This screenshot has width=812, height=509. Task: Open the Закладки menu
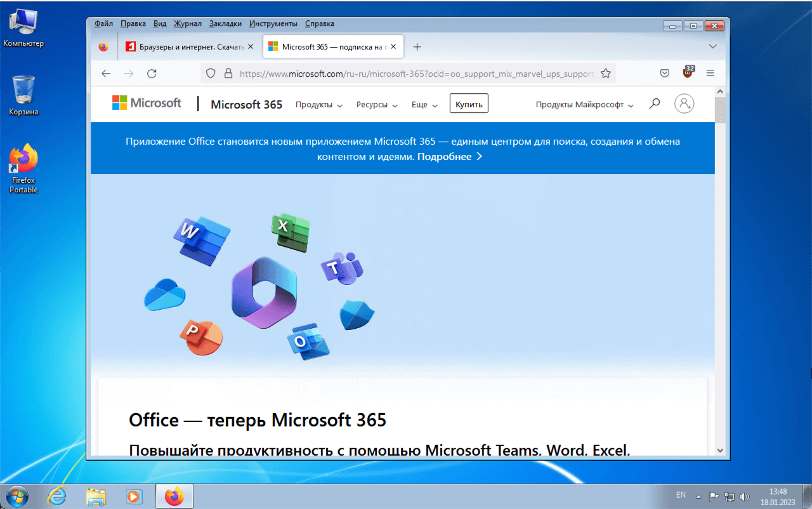(225, 23)
